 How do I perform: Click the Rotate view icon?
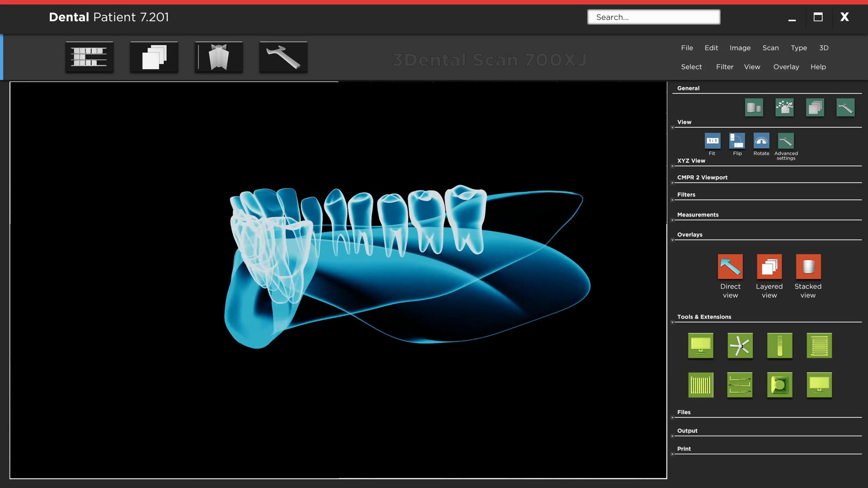(761, 141)
